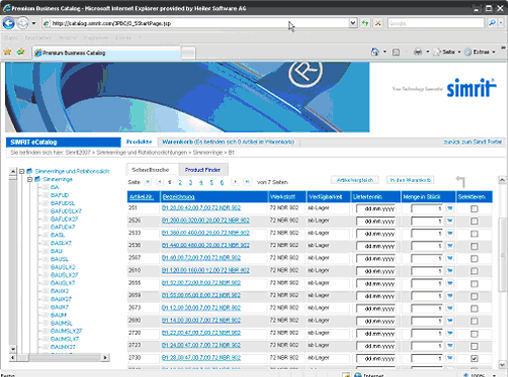
Task: Click the cart icon in row 2659
Action: tap(450, 296)
